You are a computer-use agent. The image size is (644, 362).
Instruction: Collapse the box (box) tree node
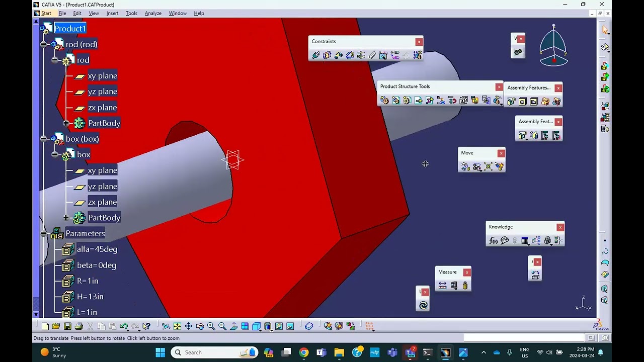coord(44,139)
